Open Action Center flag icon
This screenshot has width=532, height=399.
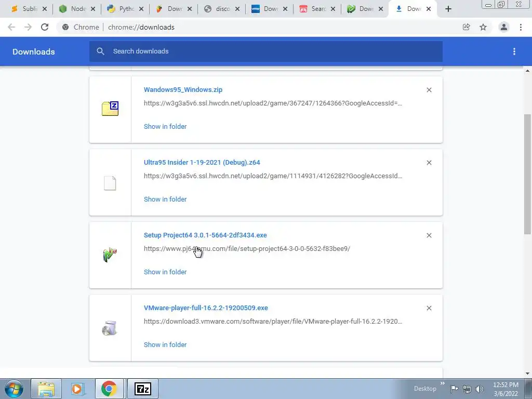click(x=454, y=389)
